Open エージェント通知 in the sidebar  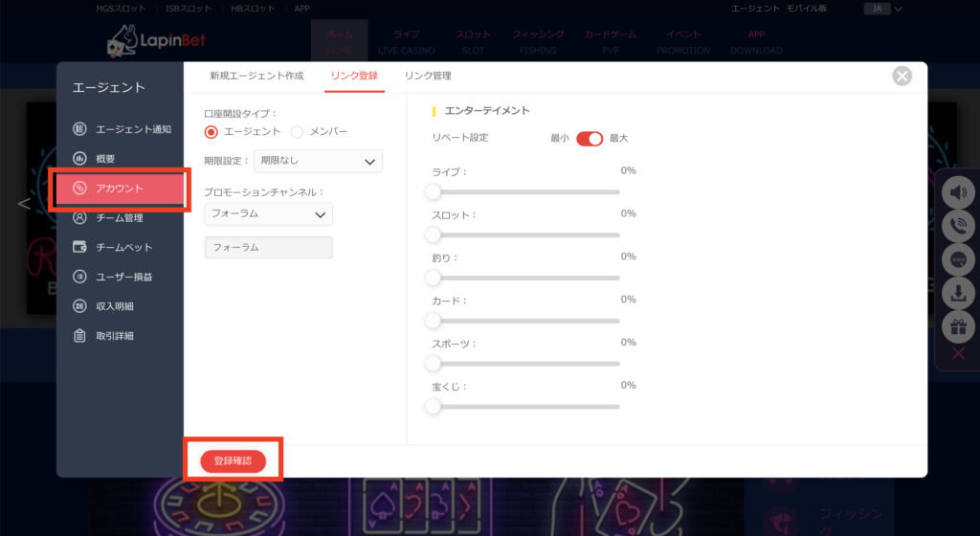click(122, 129)
